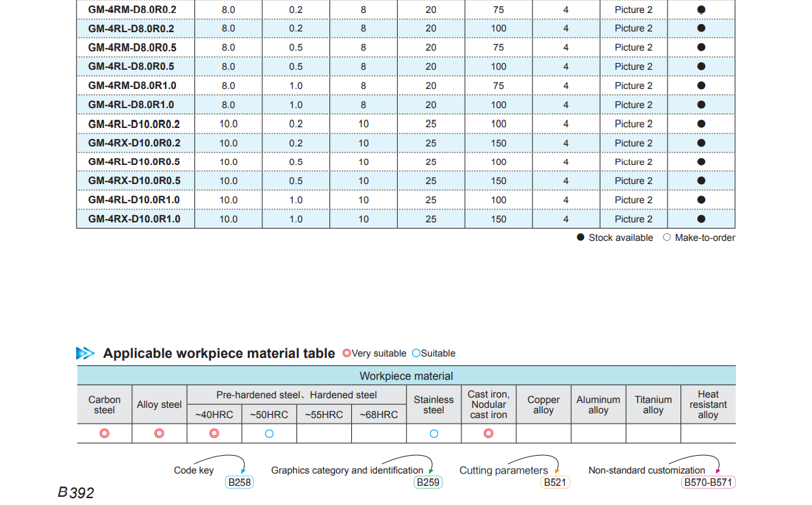Click the black Stock available legend dot
Viewport: 812px width, 505px height.
[581, 237]
